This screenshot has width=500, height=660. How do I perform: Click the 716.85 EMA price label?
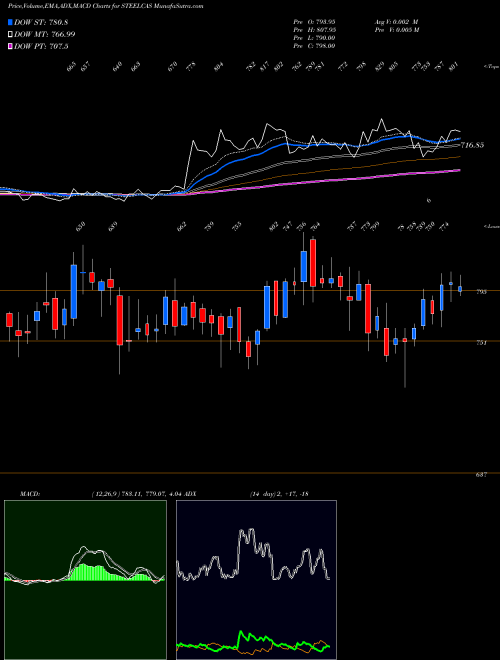(x=472, y=145)
